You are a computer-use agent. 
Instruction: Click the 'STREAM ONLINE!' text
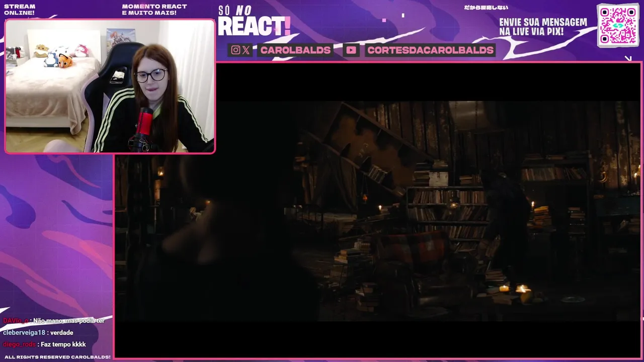click(x=20, y=10)
